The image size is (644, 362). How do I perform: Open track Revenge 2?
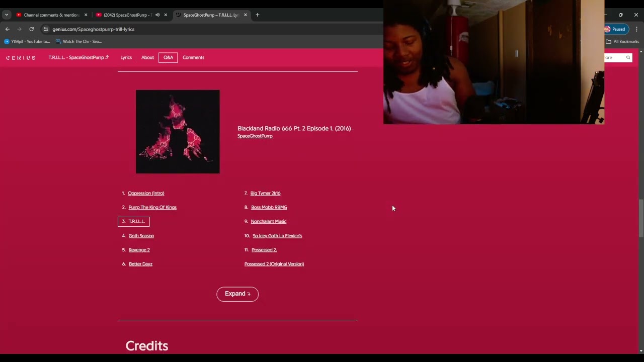139,250
